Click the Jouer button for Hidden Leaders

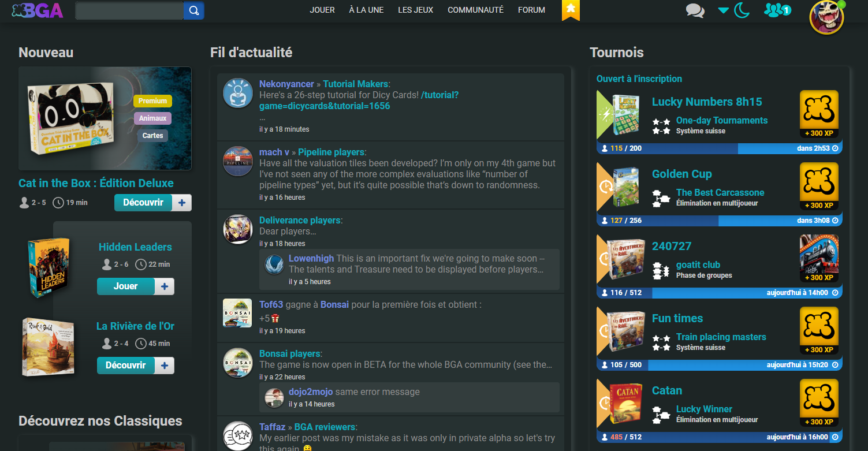coord(126,286)
